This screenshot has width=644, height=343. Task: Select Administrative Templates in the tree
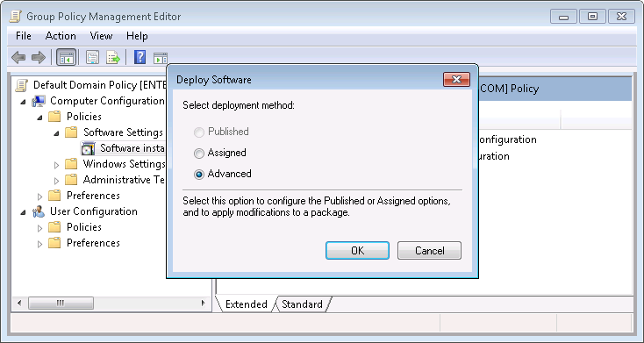click(x=124, y=180)
